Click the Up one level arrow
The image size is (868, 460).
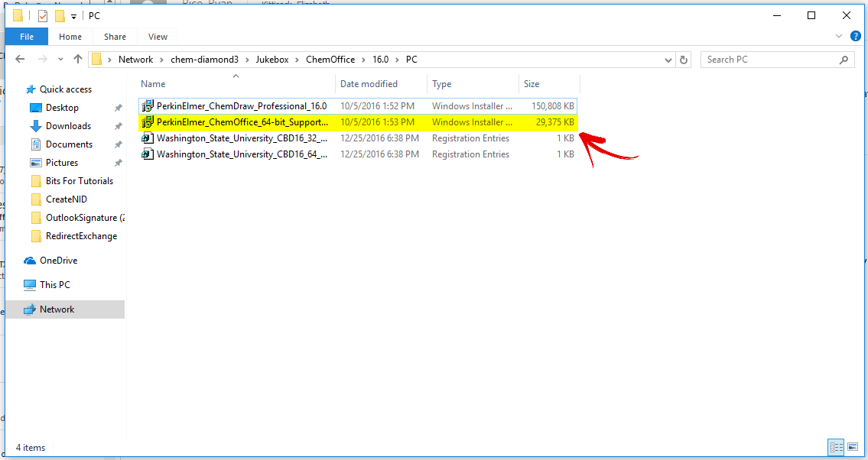click(x=78, y=60)
